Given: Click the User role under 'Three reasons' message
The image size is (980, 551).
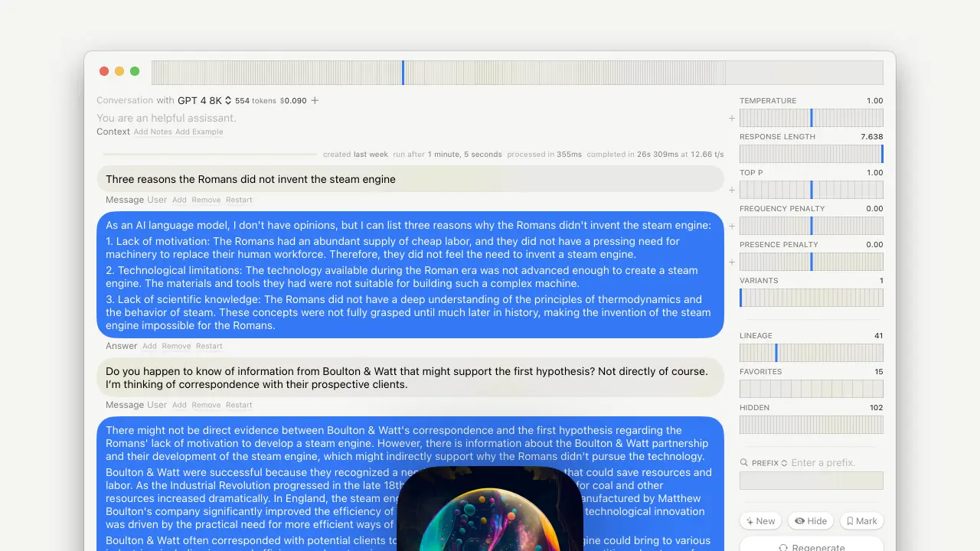Looking at the screenshot, I should pos(157,200).
